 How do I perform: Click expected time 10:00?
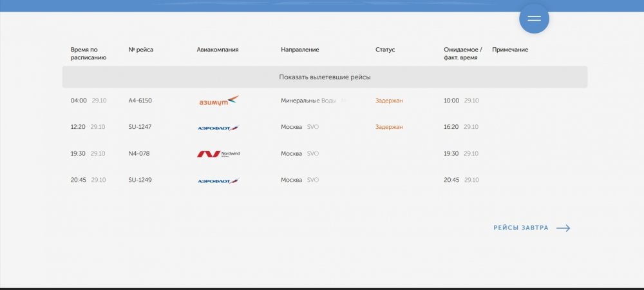[x=451, y=101]
